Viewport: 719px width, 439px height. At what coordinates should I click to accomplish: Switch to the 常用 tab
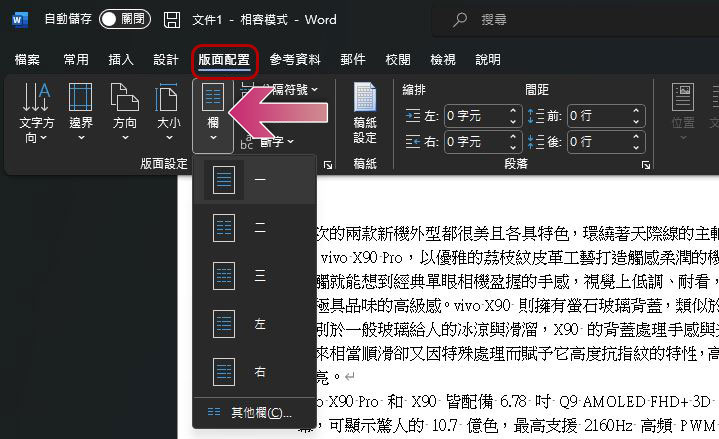[x=76, y=60]
